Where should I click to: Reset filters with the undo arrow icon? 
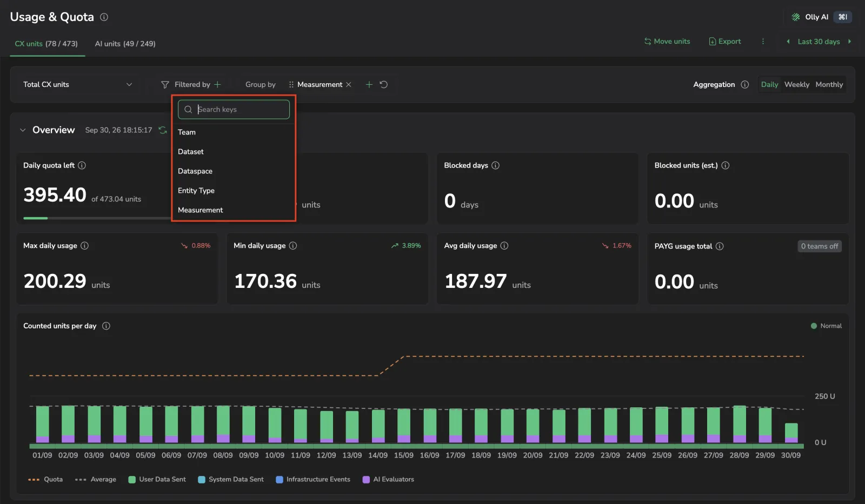[x=384, y=85]
